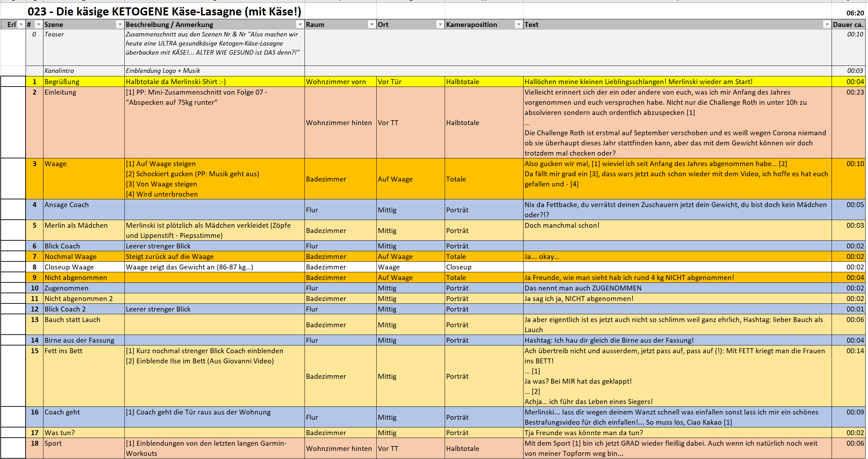868x459 pixels.
Task: Open the Text column filter dropdown
Action: click(827, 25)
